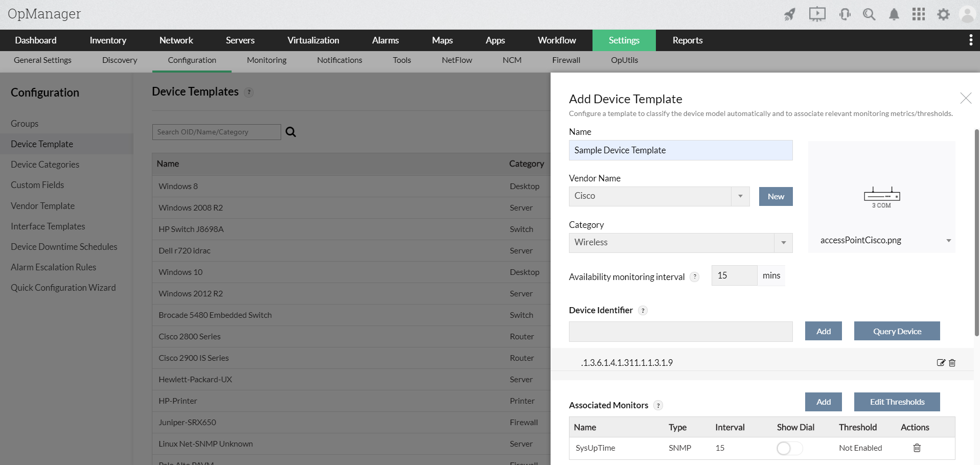Open the notifications bell
Viewport: 980px width, 465px height.
click(x=894, y=14)
